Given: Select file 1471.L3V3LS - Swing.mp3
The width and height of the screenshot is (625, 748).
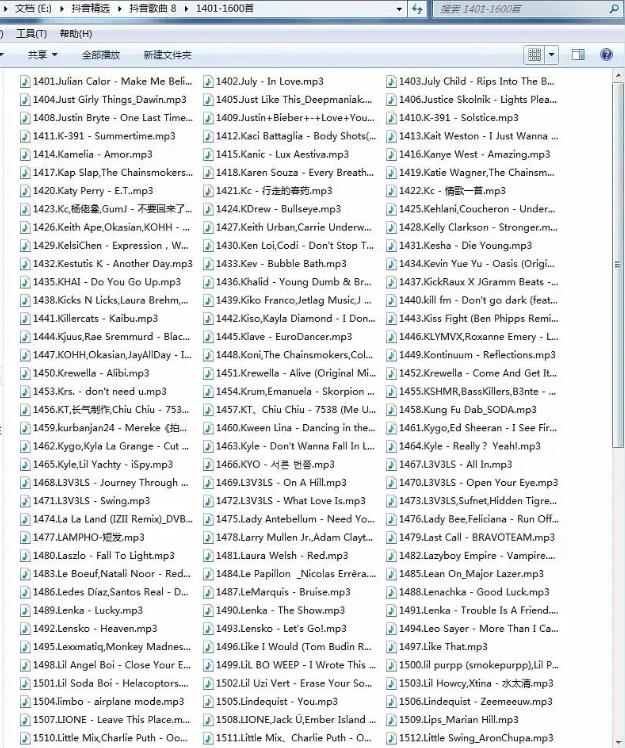Looking at the screenshot, I should [85, 501].
